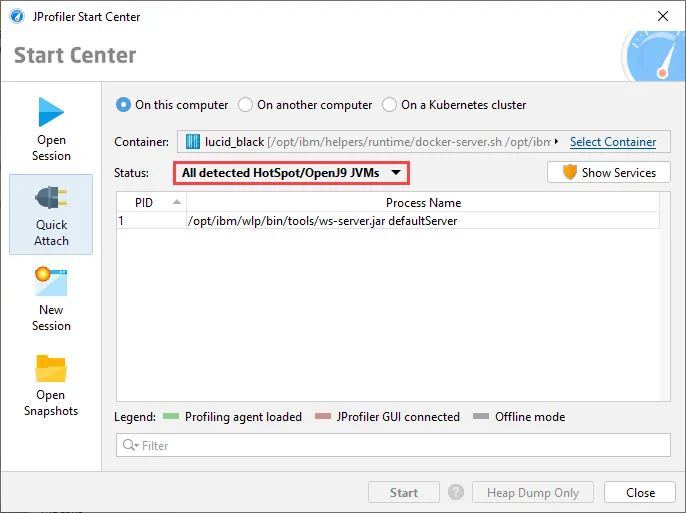Click the JProfiler GUI connected red swatch
This screenshot has height=513, width=686.
coord(323,416)
